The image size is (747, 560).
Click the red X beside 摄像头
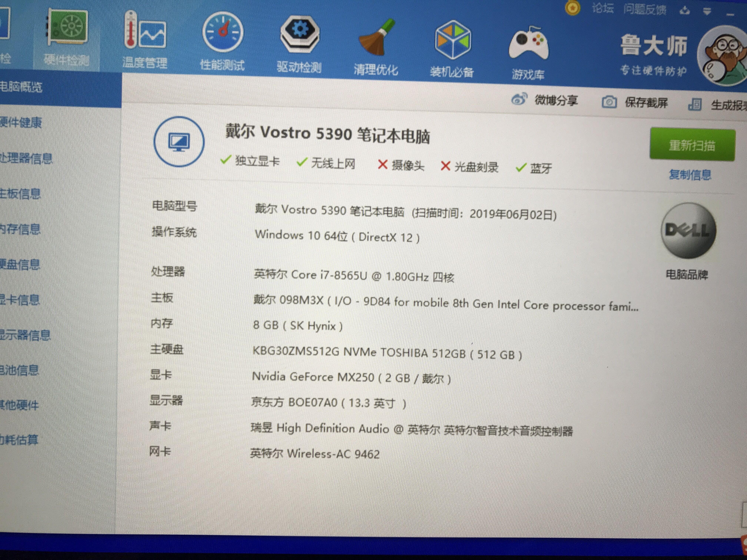383,165
